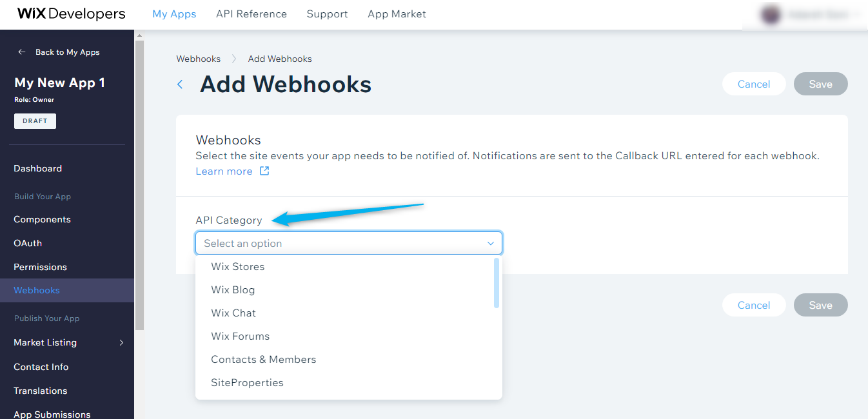Open the Learn more external link icon
Screen dimensions: 868x419
264,171
